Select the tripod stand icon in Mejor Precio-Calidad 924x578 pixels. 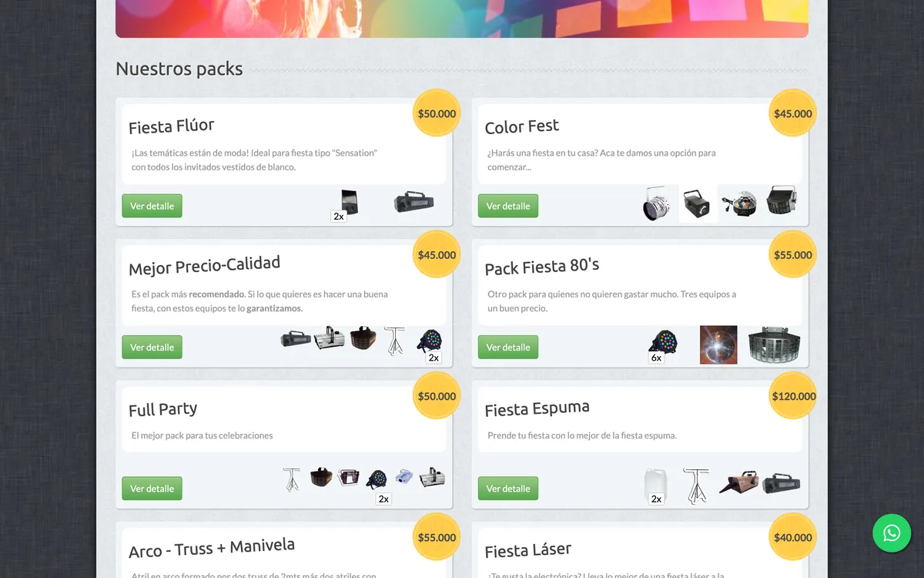pos(394,341)
